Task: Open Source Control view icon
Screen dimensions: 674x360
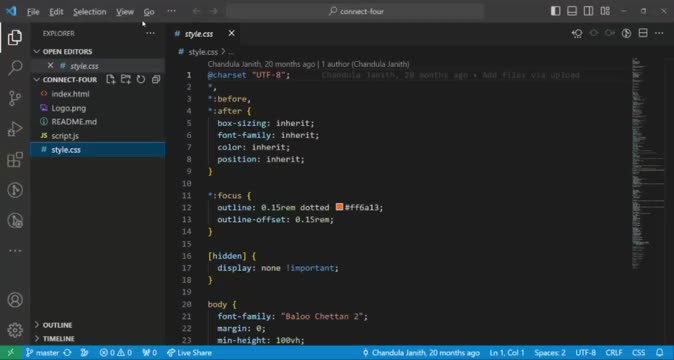Action: (x=15, y=98)
